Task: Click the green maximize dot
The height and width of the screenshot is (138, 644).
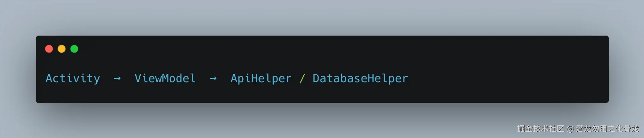Action: click(x=74, y=49)
